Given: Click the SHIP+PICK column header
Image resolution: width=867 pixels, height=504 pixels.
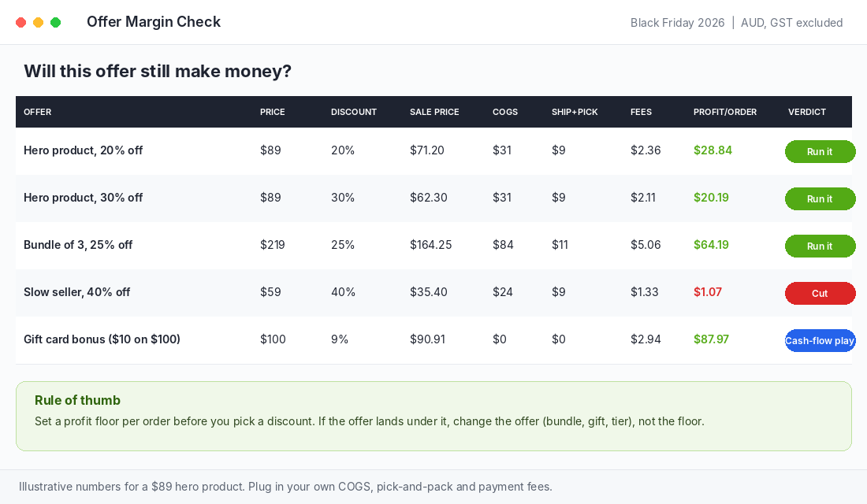Looking at the screenshot, I should 575,112.
